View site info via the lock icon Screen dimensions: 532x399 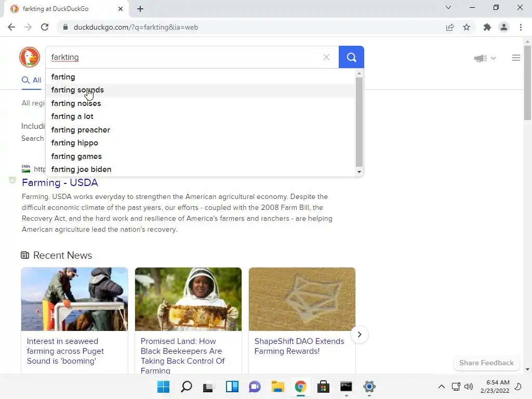(65, 27)
